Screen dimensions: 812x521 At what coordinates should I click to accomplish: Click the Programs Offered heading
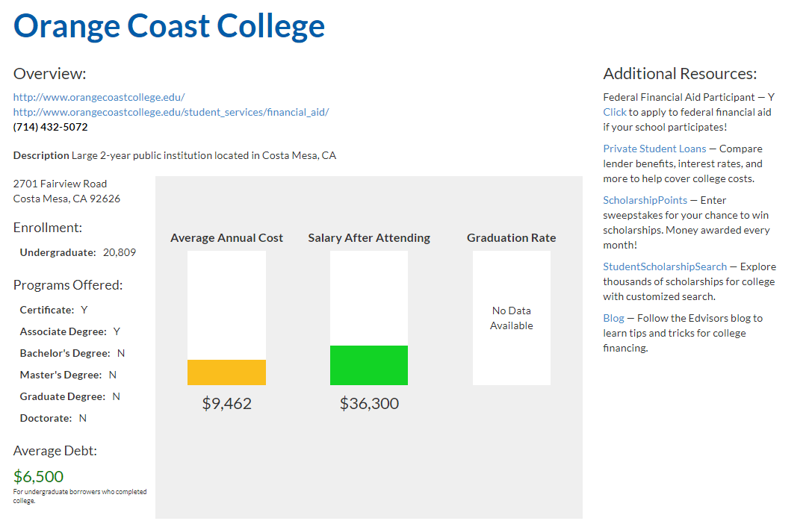(x=68, y=286)
